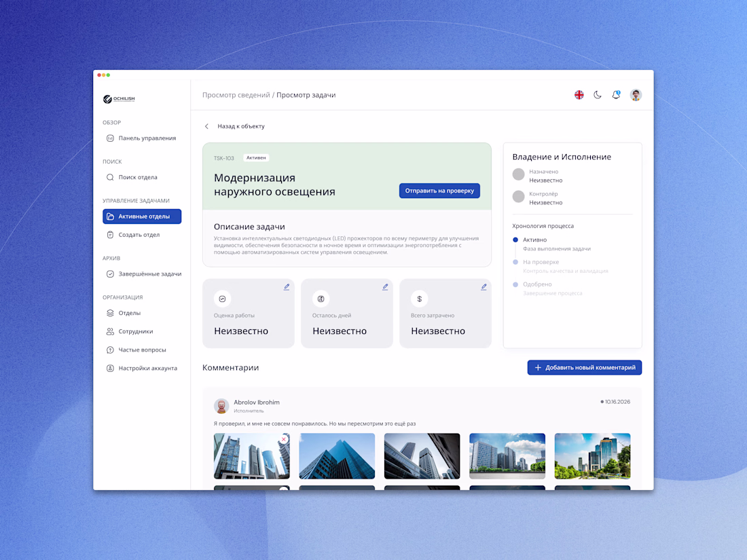This screenshot has height=560, width=747.
Task: Click comment date 10.16.2026
Action: (617, 402)
